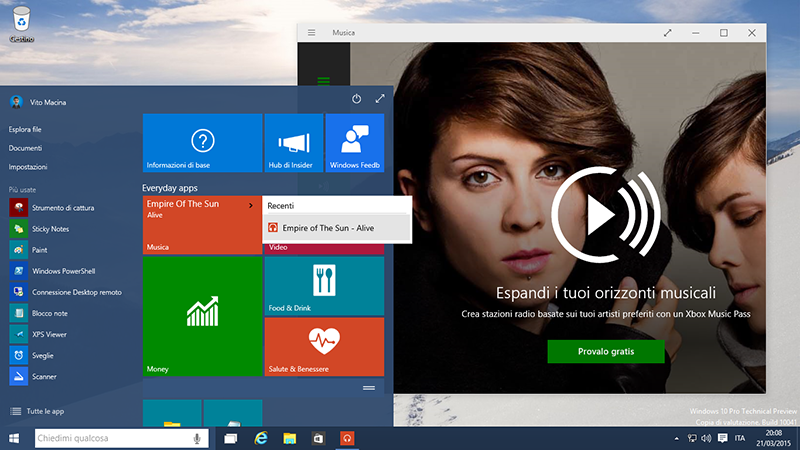Screen dimensions: 800x450
Task: Open Esplora file from Start menu
Action: [x=25, y=130]
